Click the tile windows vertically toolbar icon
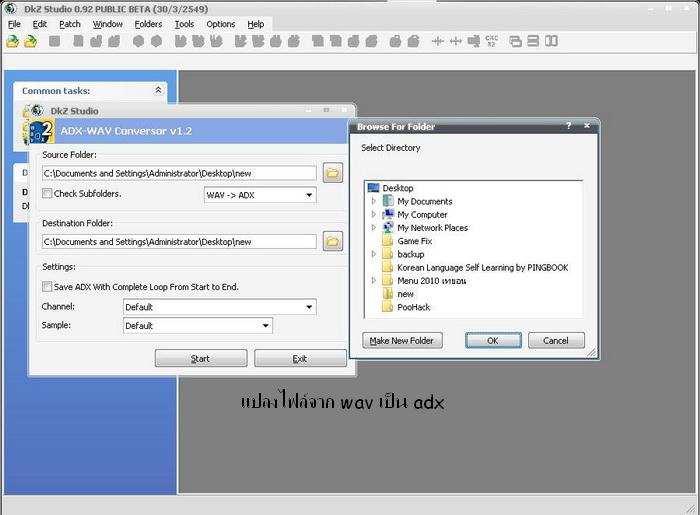Viewport: 700px width, 515px height. click(551, 41)
